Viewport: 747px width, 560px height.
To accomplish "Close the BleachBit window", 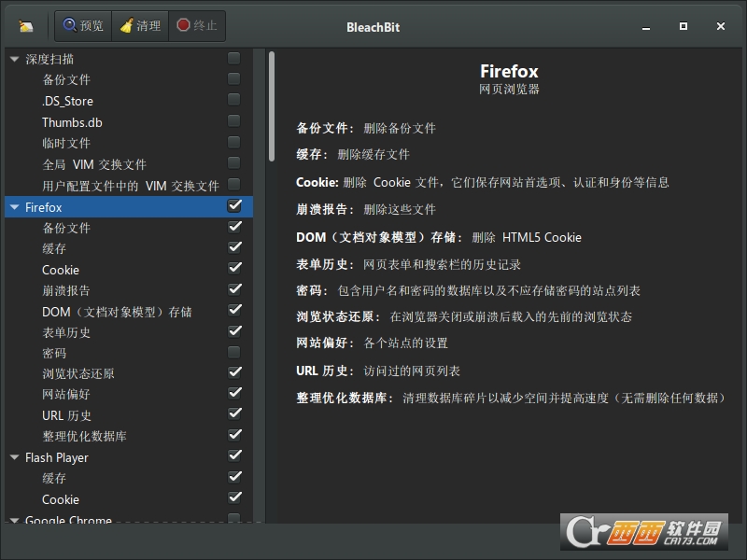I will pyautogui.click(x=720, y=26).
